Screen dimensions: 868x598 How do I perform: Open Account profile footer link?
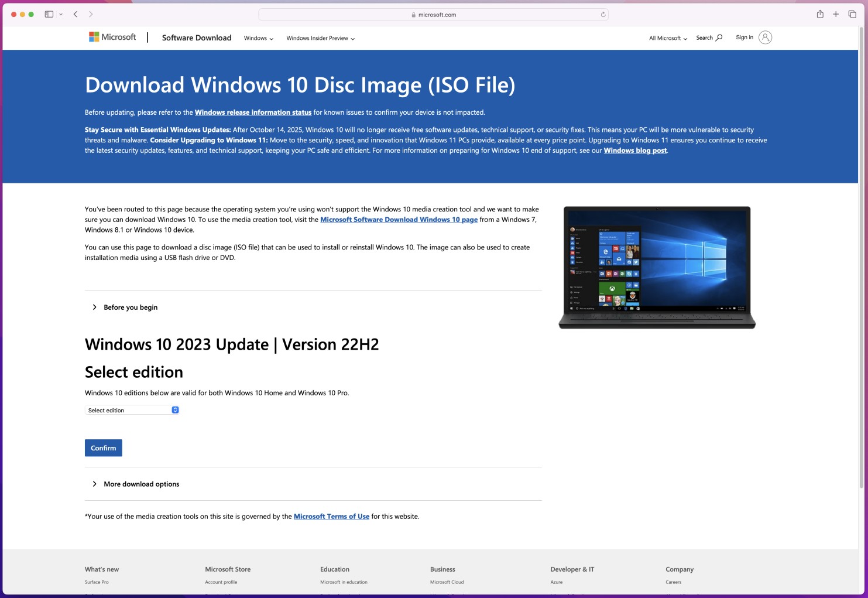coord(221,582)
